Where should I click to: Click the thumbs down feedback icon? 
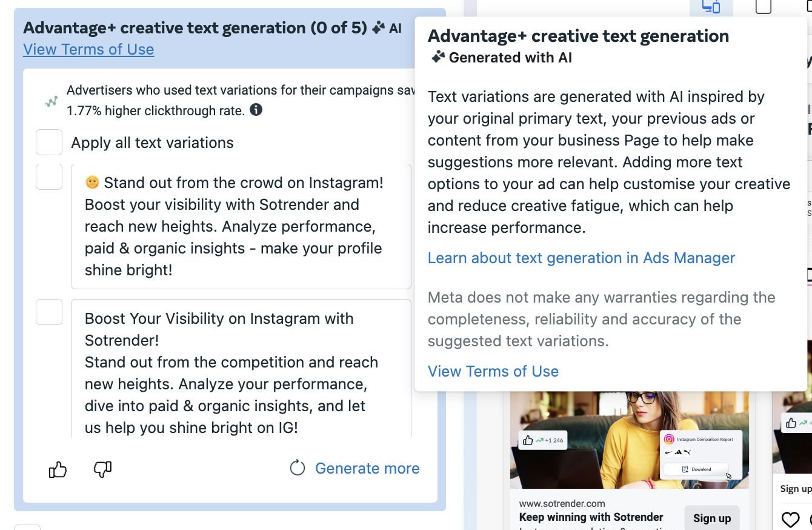click(x=102, y=469)
